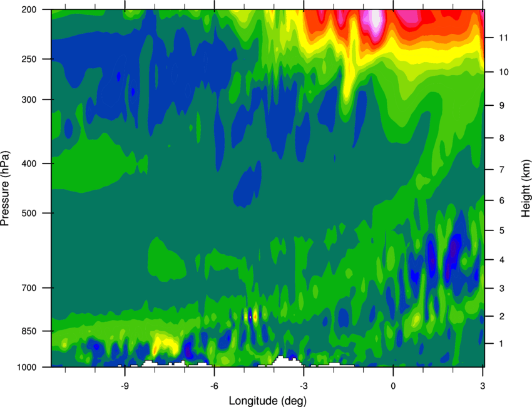Click the 850 pressure tick label
Image resolution: width=532 pixels, height=407 pixels.
click(29, 331)
